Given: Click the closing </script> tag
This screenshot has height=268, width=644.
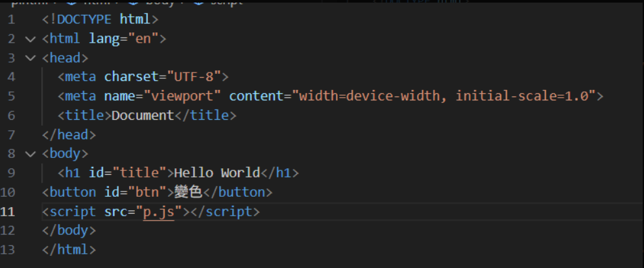Looking at the screenshot, I should click(x=225, y=212).
